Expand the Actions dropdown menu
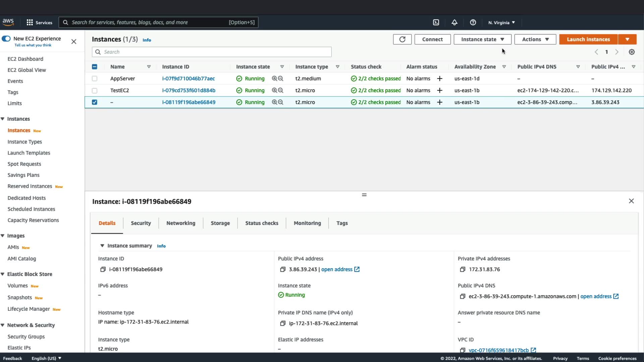The width and height of the screenshot is (644, 362). click(x=535, y=39)
